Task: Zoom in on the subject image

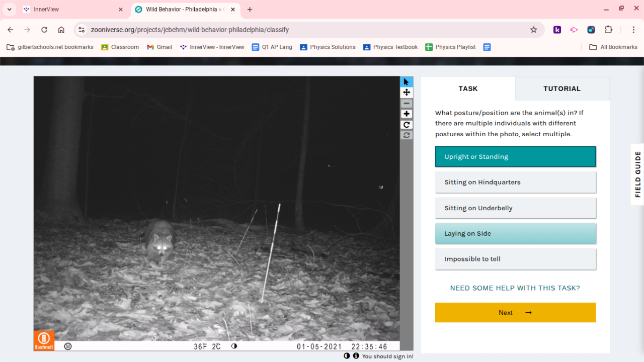Action: (407, 114)
